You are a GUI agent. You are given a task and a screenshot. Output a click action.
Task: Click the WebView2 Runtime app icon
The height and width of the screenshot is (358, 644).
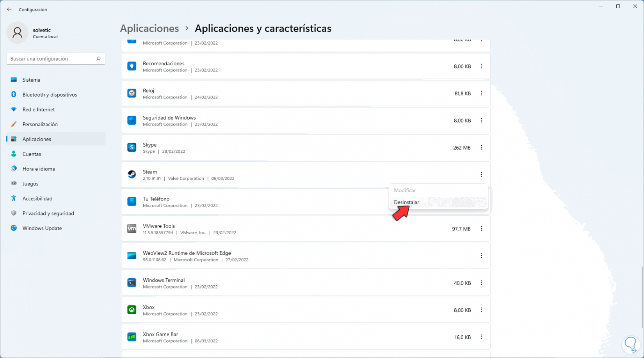click(132, 256)
